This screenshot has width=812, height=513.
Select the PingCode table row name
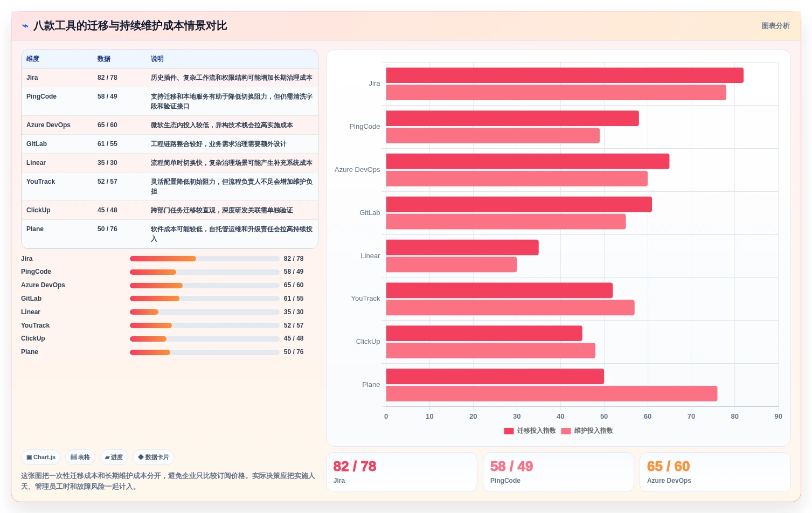click(41, 96)
